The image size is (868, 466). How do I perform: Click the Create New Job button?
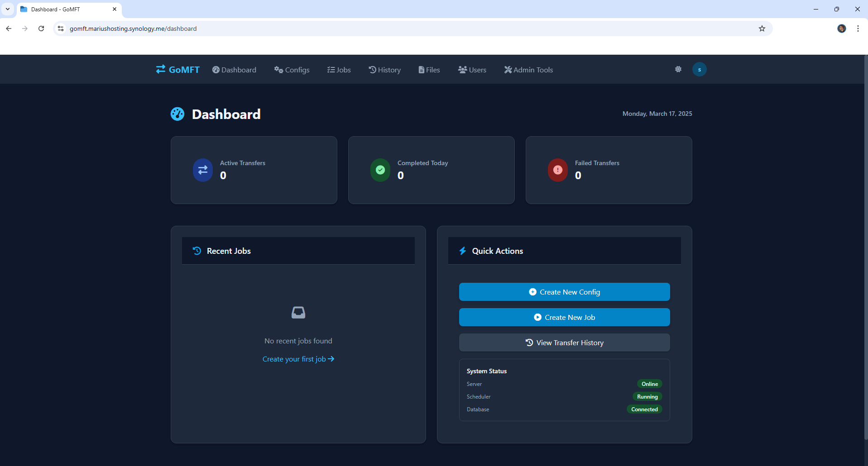click(564, 317)
